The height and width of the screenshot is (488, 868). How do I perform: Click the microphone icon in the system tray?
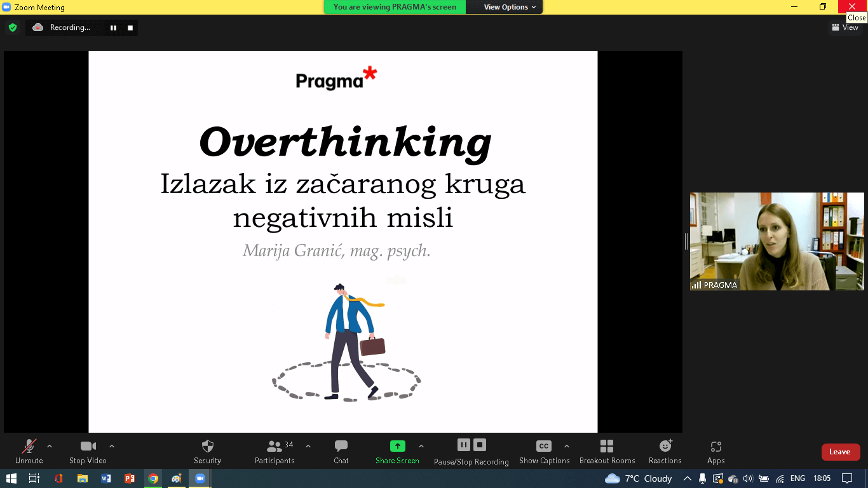702,478
